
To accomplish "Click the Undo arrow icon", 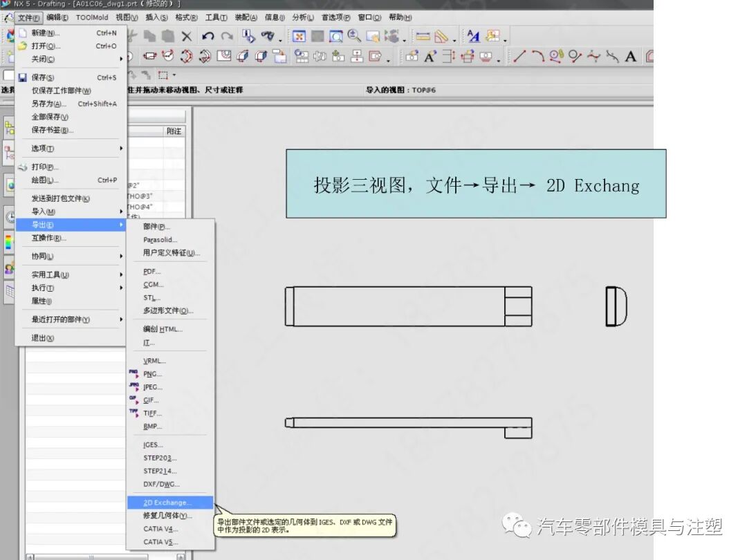I will coord(207,36).
